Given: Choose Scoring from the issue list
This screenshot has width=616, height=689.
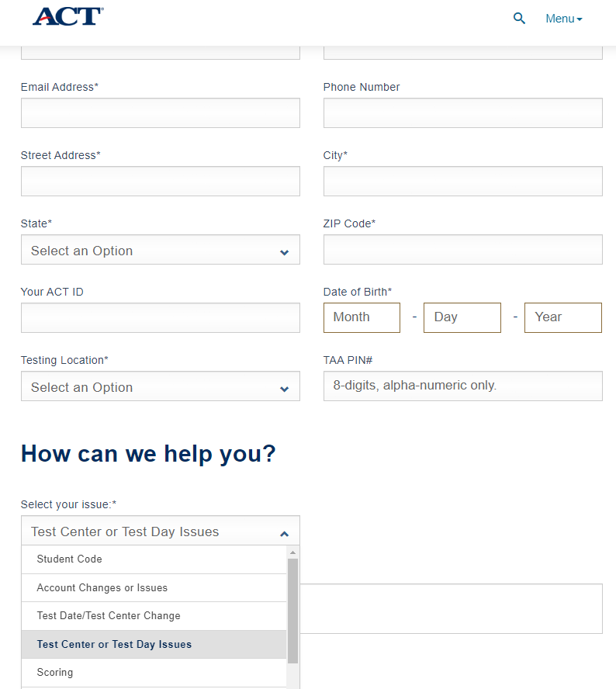Looking at the screenshot, I should (154, 673).
